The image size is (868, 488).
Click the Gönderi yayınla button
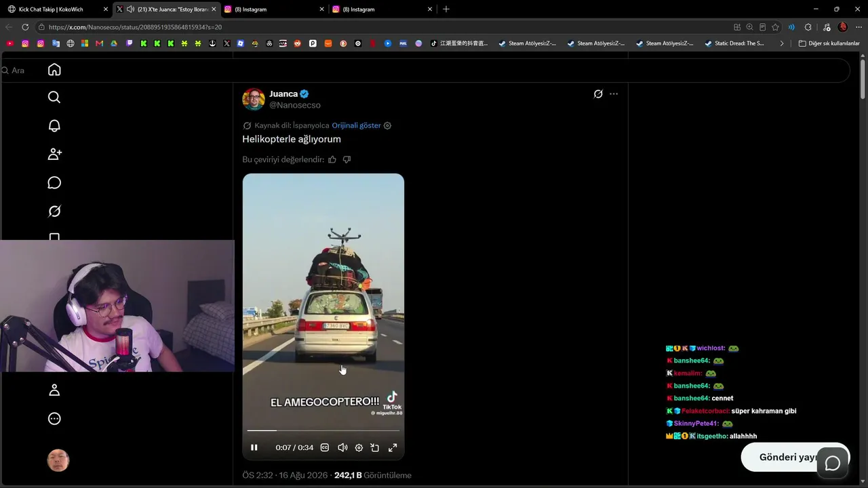pos(795,457)
